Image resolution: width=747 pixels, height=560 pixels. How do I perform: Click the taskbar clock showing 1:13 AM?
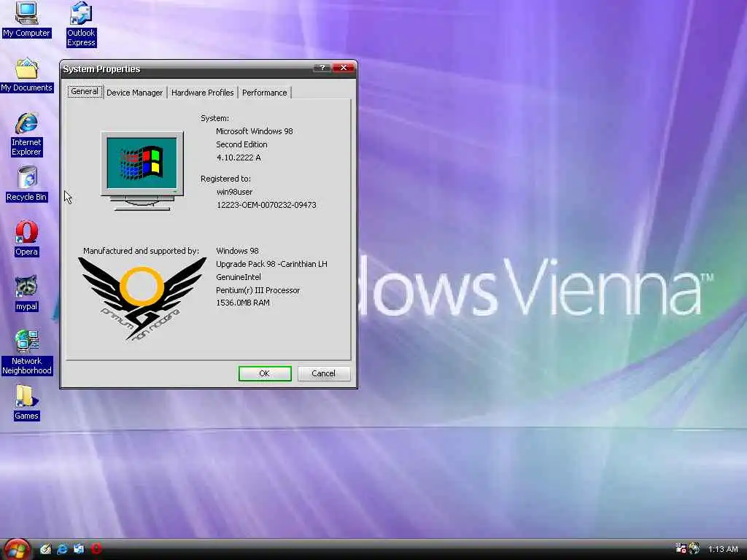coord(723,549)
